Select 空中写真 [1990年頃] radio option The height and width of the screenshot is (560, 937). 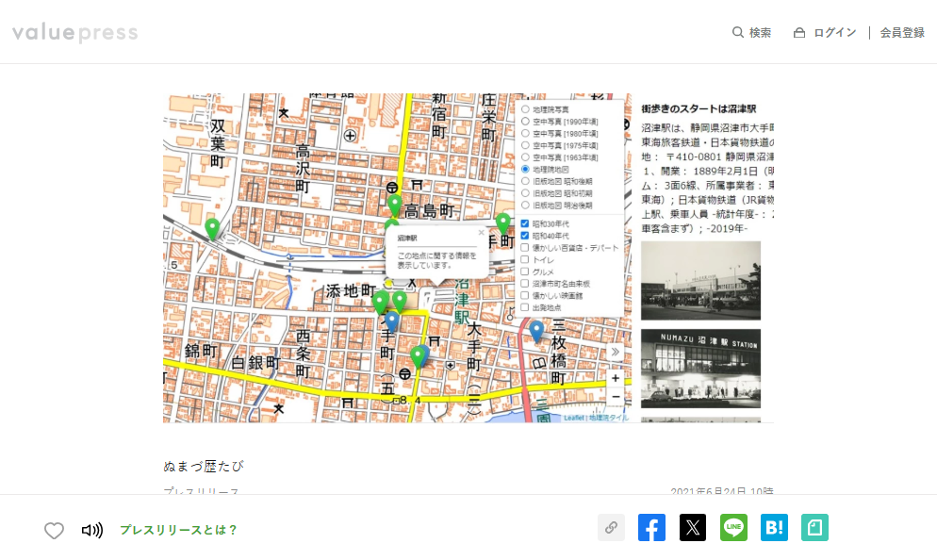click(525, 122)
